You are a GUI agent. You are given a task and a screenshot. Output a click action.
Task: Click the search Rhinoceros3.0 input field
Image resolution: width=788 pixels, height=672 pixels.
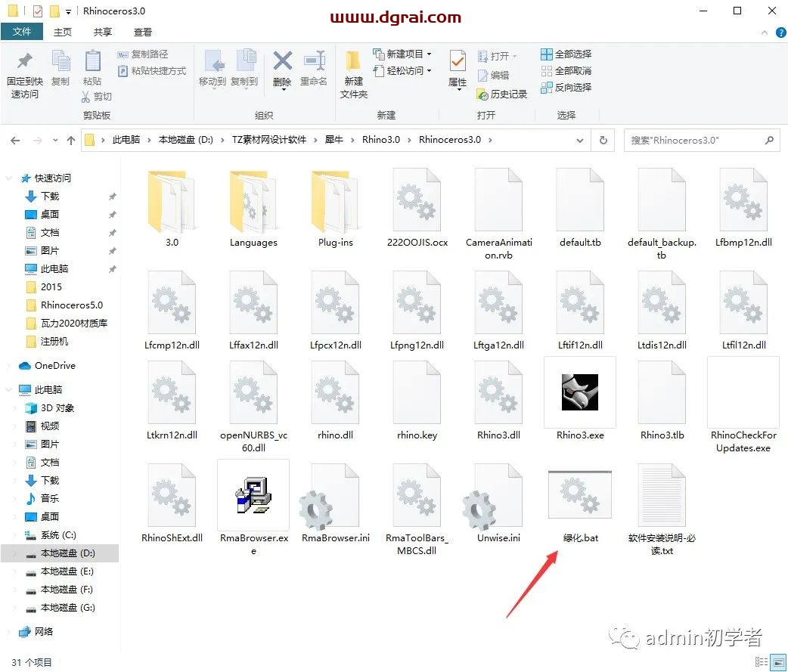click(x=702, y=140)
